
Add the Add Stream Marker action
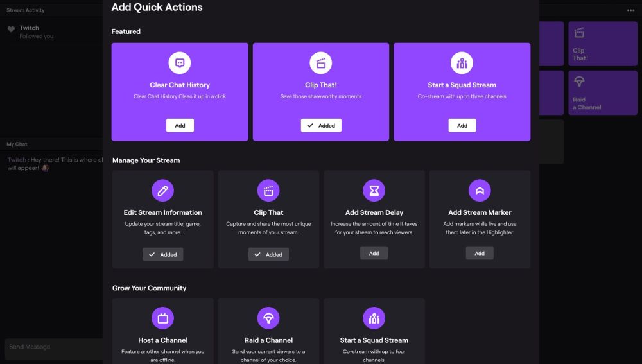480,253
